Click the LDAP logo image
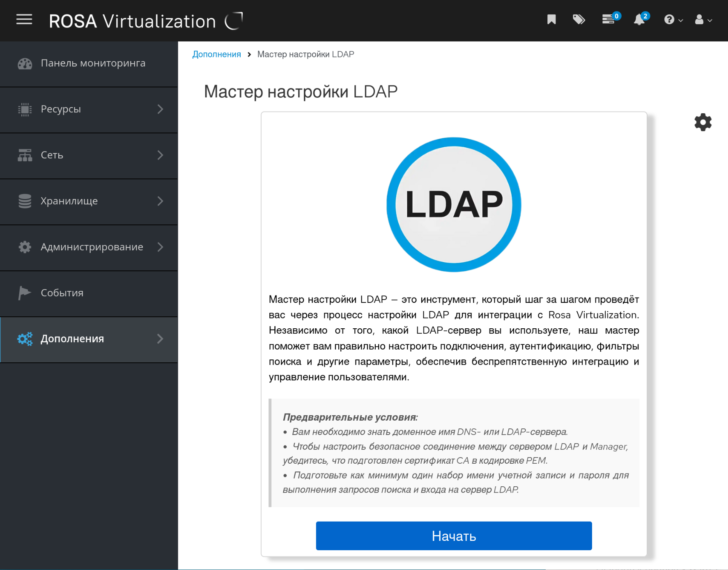 coord(454,204)
